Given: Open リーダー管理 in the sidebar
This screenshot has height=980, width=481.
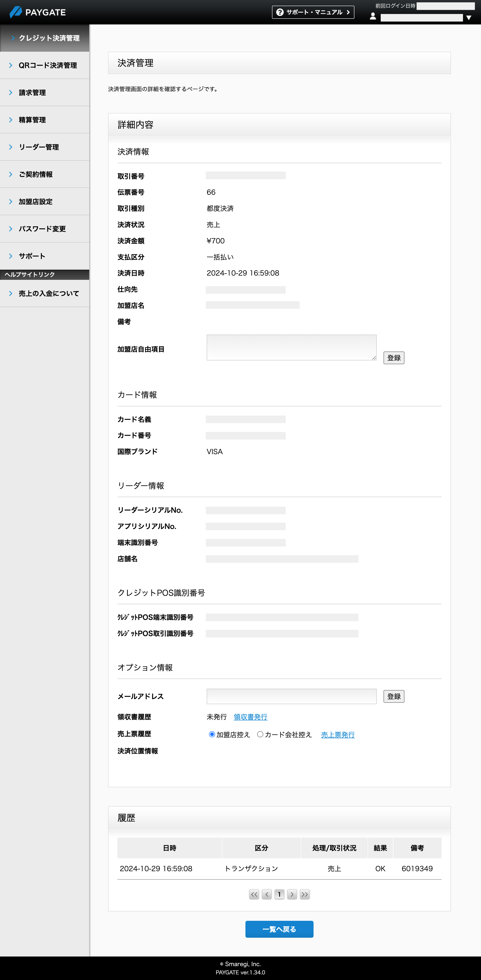Looking at the screenshot, I should coord(44,147).
